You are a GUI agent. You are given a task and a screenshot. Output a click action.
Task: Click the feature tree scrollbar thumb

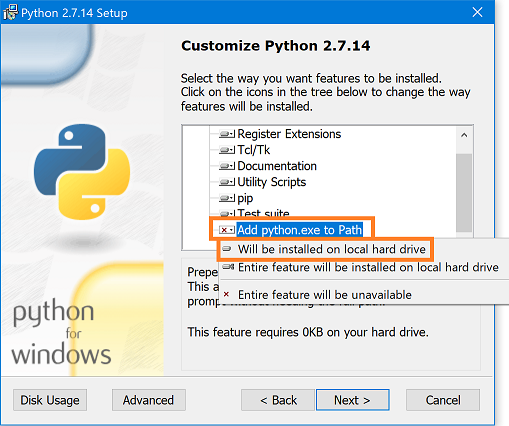tap(464, 193)
